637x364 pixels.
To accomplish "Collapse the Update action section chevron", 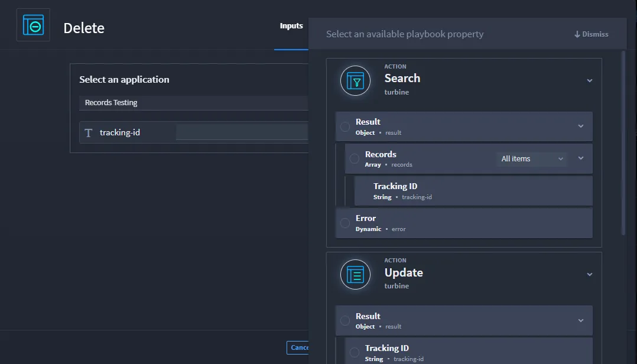I will [590, 275].
